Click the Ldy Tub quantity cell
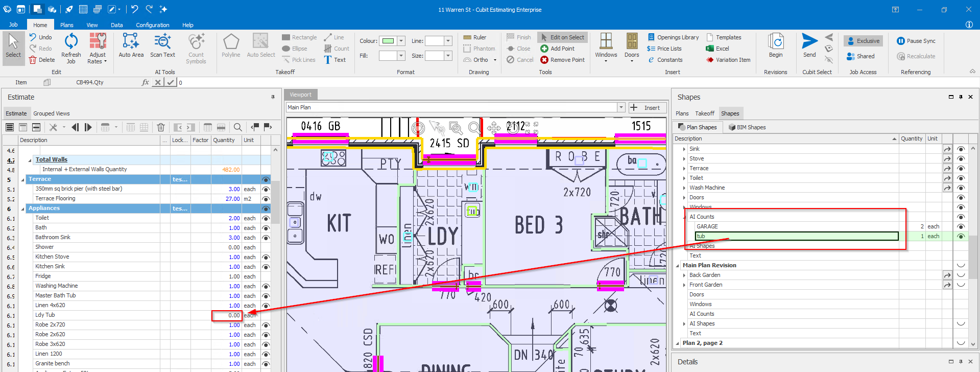The width and height of the screenshot is (980, 372). point(227,315)
